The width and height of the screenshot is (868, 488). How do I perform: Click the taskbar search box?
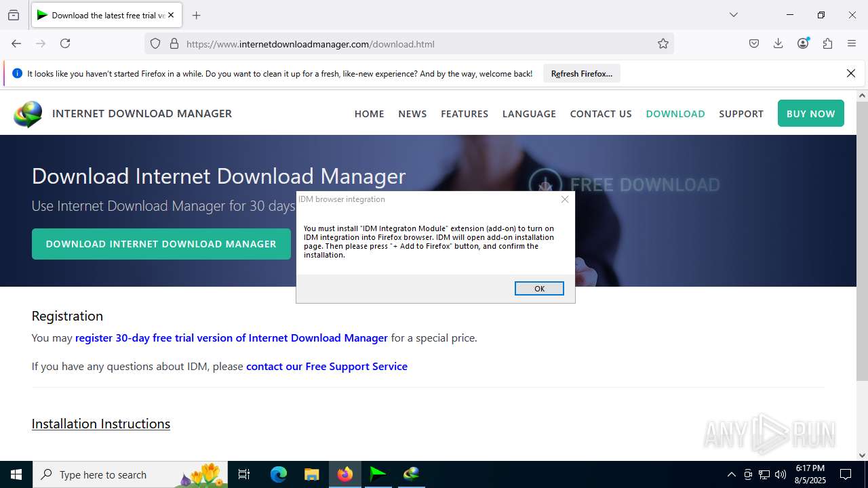click(x=132, y=474)
